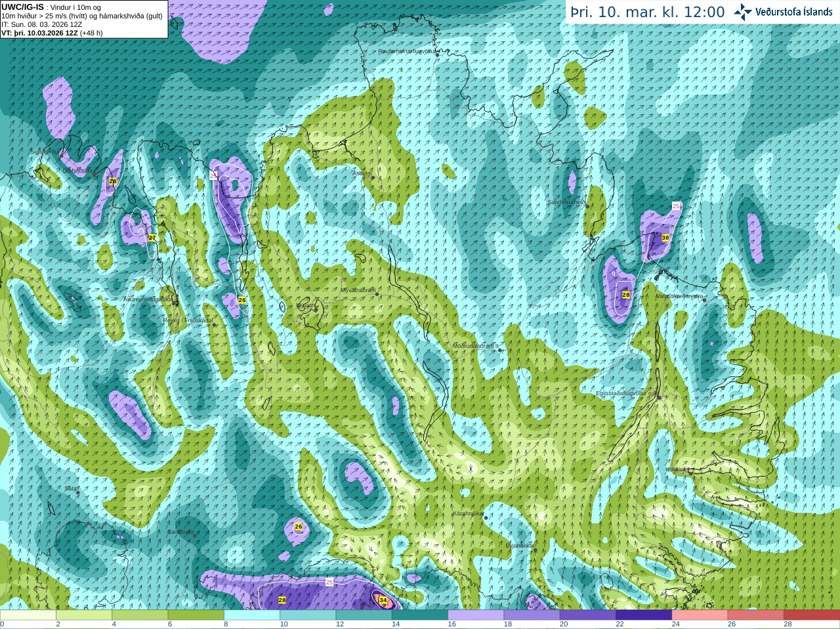Click the yellow 28 marker on the south coast
Image resolution: width=840 pixels, height=629 pixels.
(282, 600)
